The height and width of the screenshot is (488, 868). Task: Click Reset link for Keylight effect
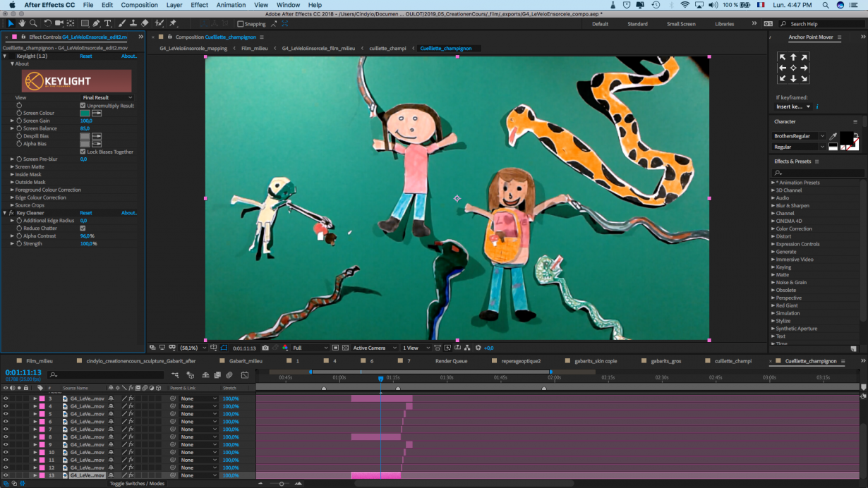click(85, 56)
